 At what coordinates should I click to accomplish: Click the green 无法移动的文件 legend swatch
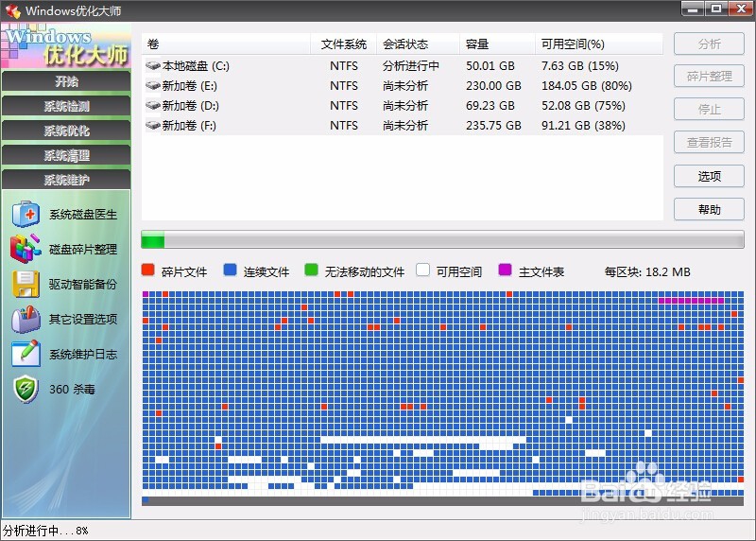pyautogui.click(x=312, y=270)
